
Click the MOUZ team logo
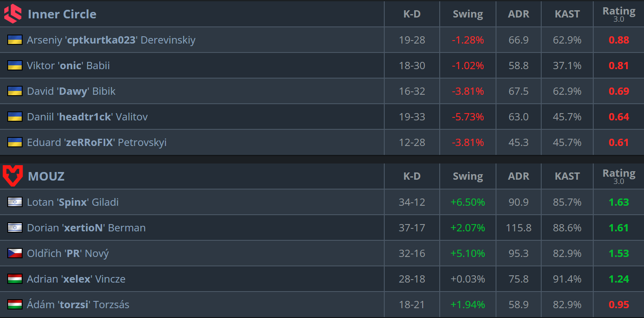(12, 176)
